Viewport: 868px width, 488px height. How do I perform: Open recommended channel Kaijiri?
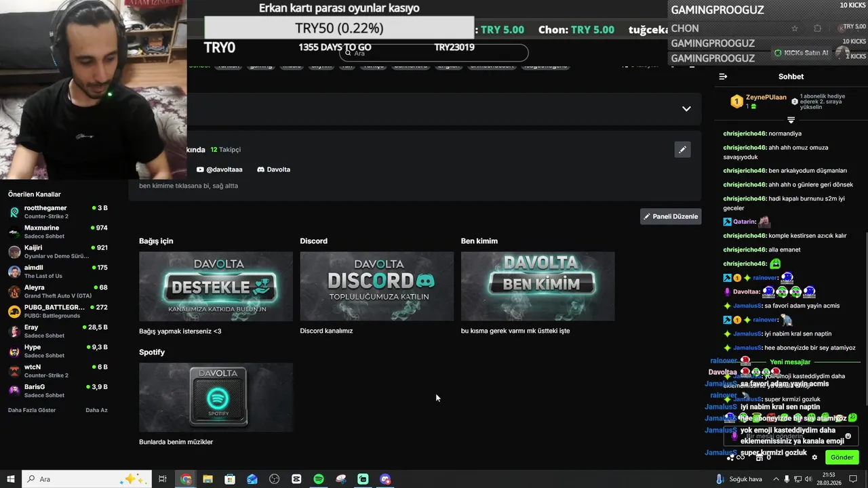coord(58,251)
